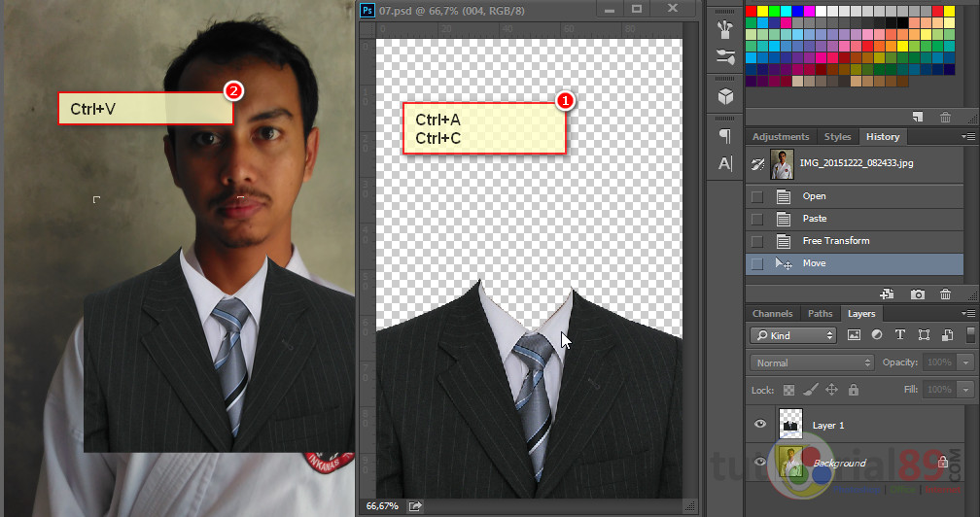Select the 'Layer 1' layer name
The width and height of the screenshot is (980, 517).
[x=828, y=426]
